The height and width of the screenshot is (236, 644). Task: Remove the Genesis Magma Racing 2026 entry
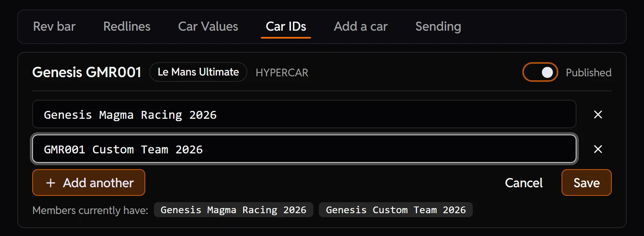pos(598,114)
